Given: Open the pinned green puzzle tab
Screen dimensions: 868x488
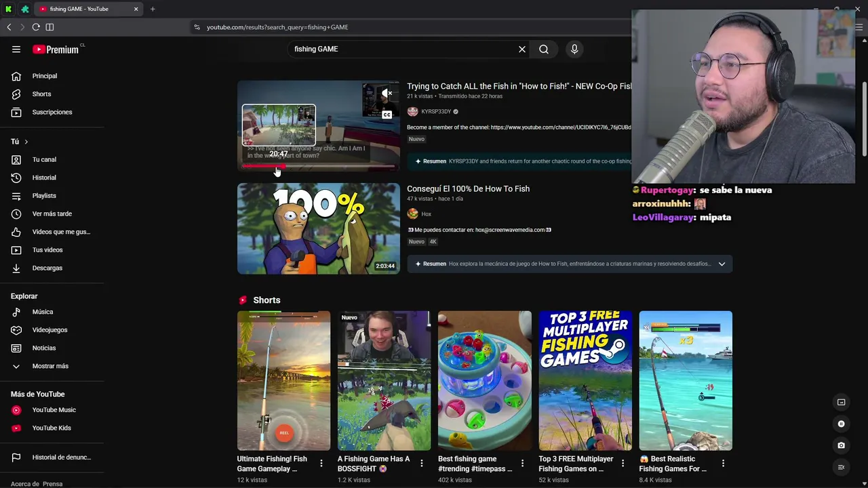Looking at the screenshot, I should click(25, 9).
